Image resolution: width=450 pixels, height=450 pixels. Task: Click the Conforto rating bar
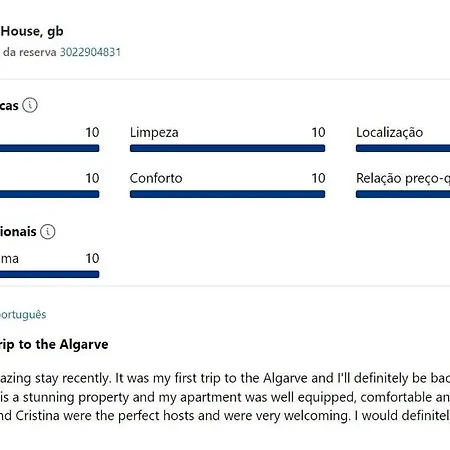pos(227,194)
